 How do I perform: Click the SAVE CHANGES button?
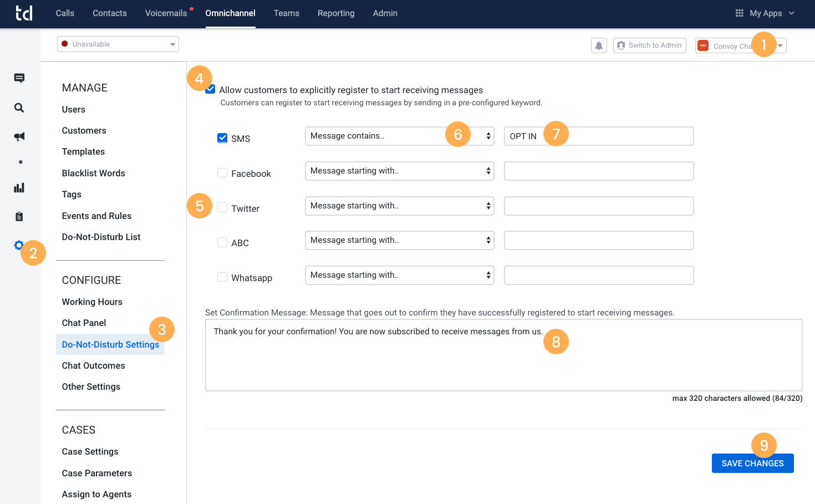(x=753, y=464)
